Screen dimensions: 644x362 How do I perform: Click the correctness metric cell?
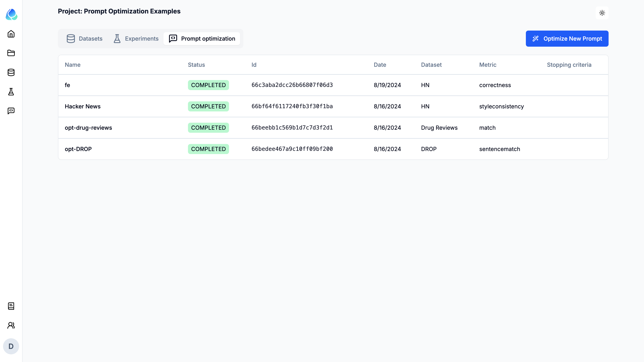coord(495,85)
